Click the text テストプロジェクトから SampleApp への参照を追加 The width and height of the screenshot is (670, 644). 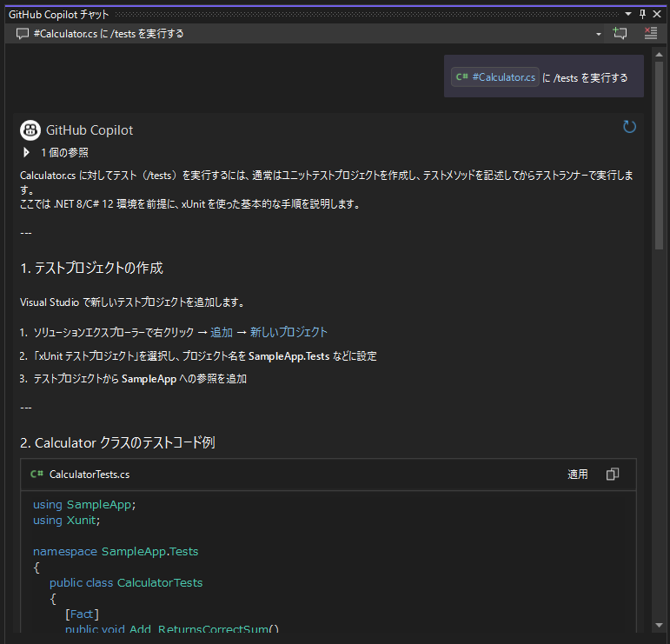point(140,379)
